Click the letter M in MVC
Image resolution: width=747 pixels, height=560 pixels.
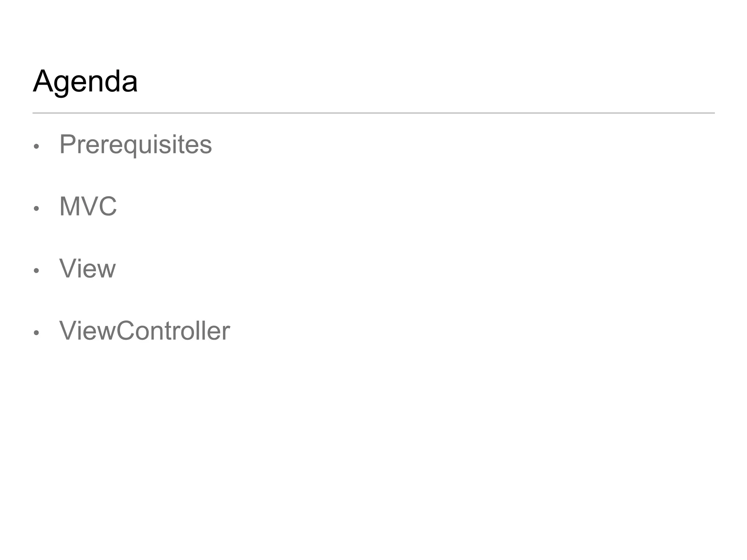[x=69, y=206]
